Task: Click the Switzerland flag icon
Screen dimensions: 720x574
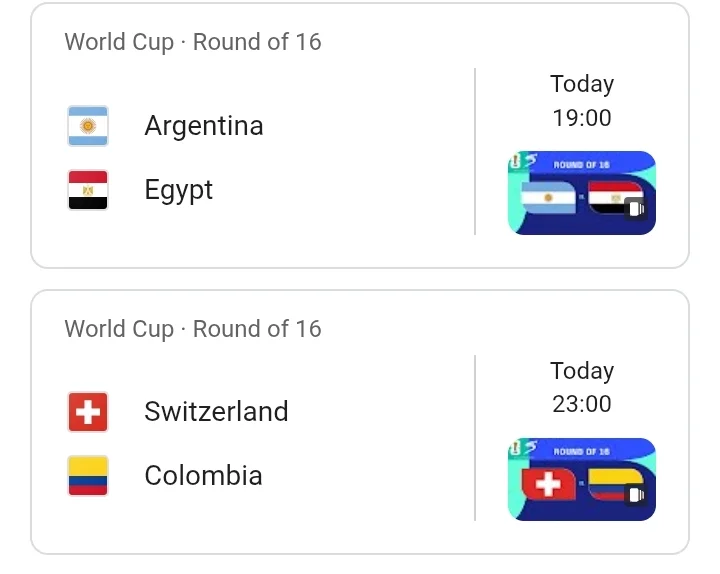Action: pyautogui.click(x=88, y=412)
